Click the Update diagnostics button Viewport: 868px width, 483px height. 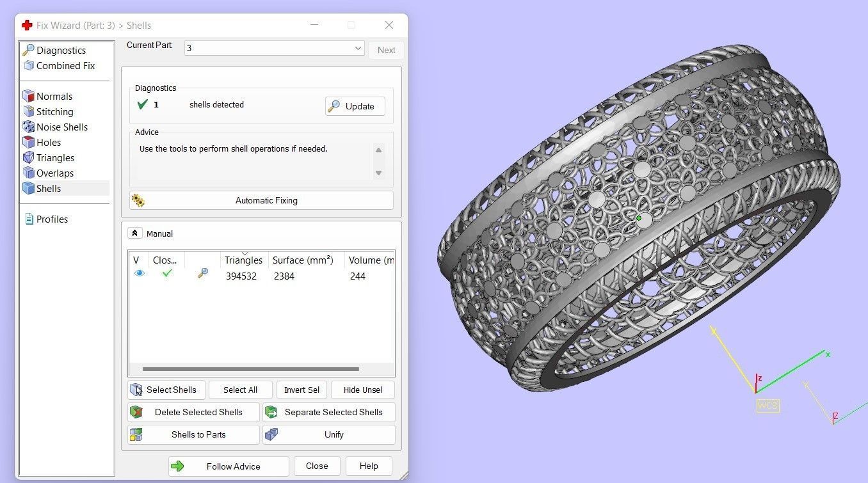(355, 106)
